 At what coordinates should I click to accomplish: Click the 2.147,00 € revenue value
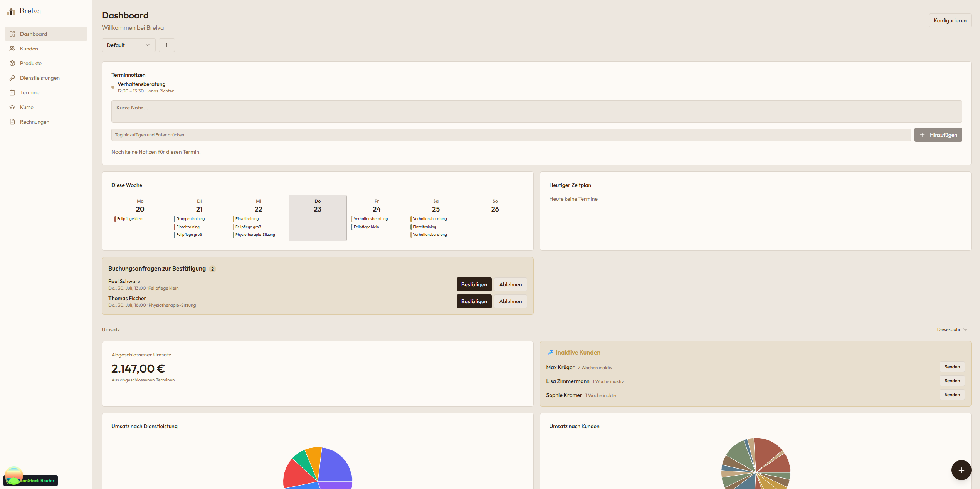coord(138,368)
